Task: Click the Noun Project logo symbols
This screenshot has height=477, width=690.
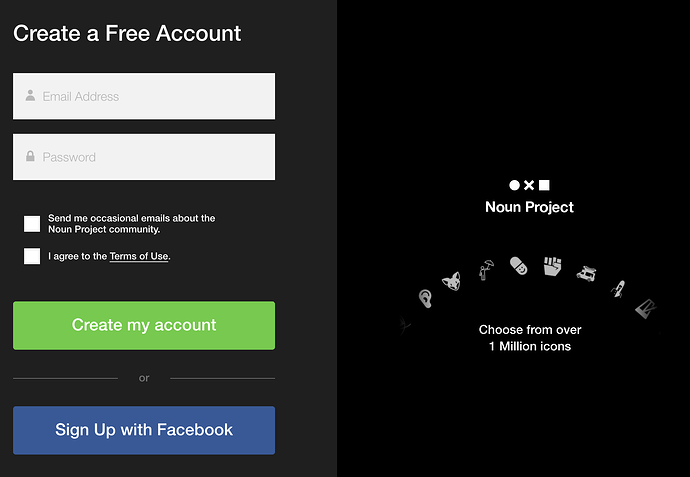Action: pyautogui.click(x=529, y=185)
